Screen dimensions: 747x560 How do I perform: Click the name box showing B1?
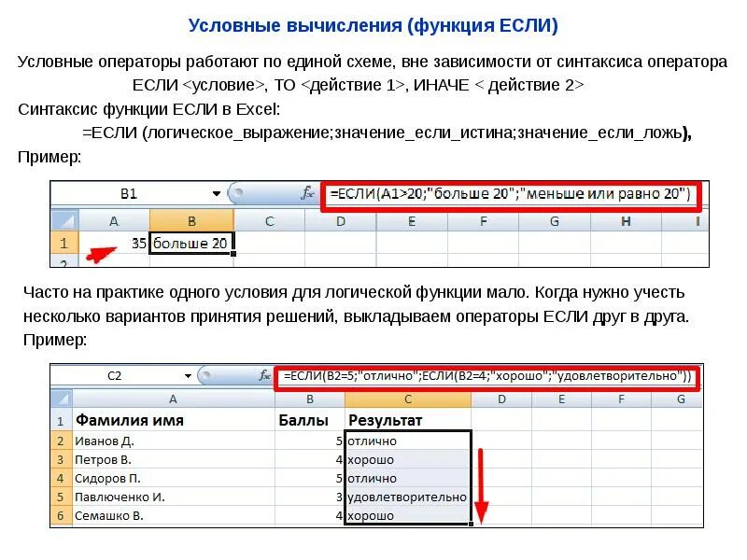point(130,194)
